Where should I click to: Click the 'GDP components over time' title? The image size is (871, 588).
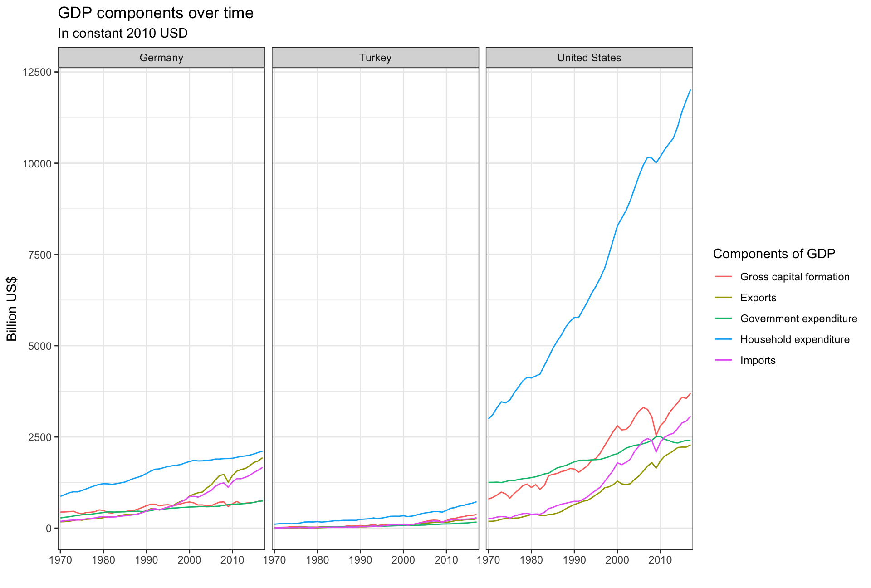click(156, 13)
